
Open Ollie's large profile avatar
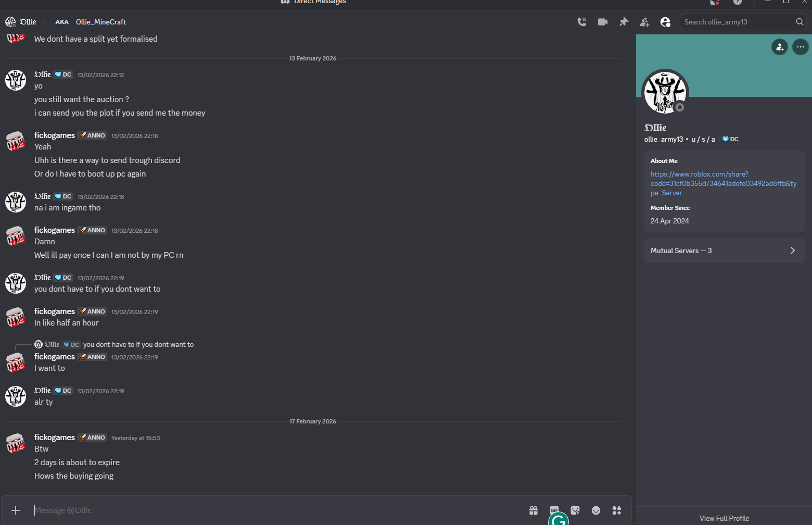click(x=665, y=93)
